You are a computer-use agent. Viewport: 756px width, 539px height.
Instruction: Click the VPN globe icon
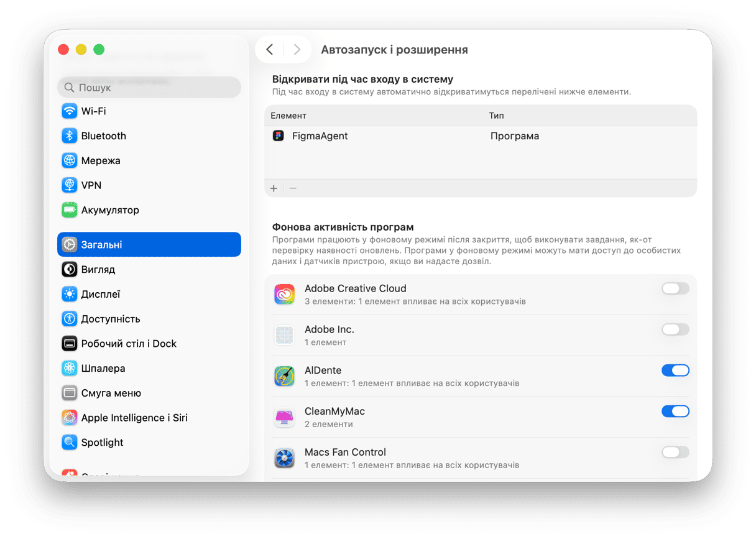(69, 185)
